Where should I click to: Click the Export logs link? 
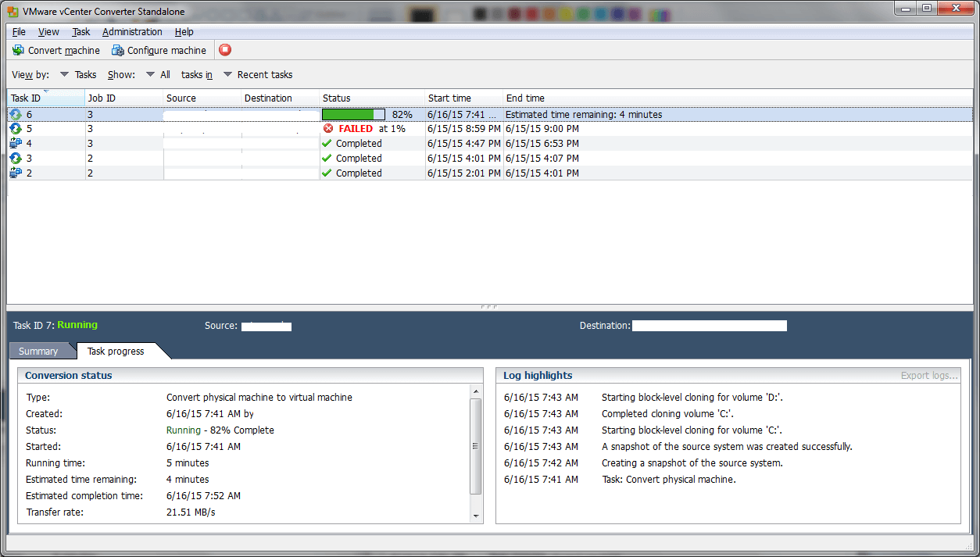pyautogui.click(x=929, y=376)
